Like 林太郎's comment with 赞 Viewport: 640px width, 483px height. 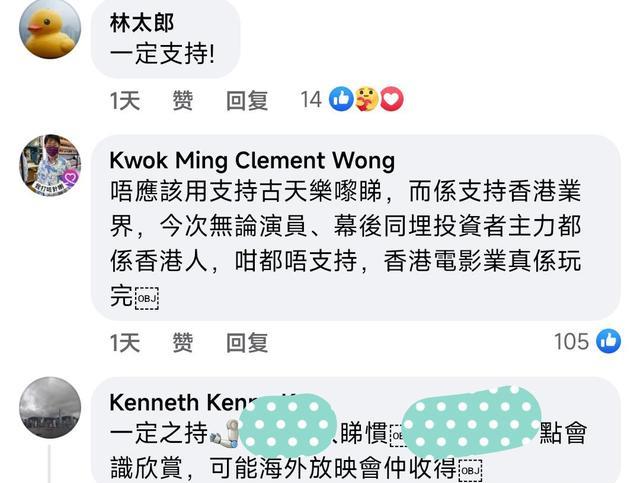pos(182,100)
